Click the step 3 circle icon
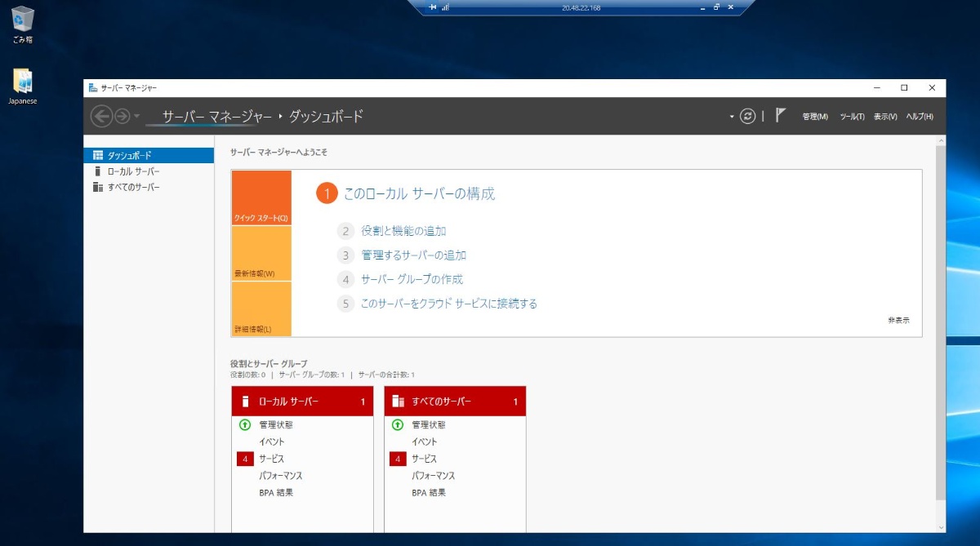This screenshot has width=980, height=546. [345, 255]
